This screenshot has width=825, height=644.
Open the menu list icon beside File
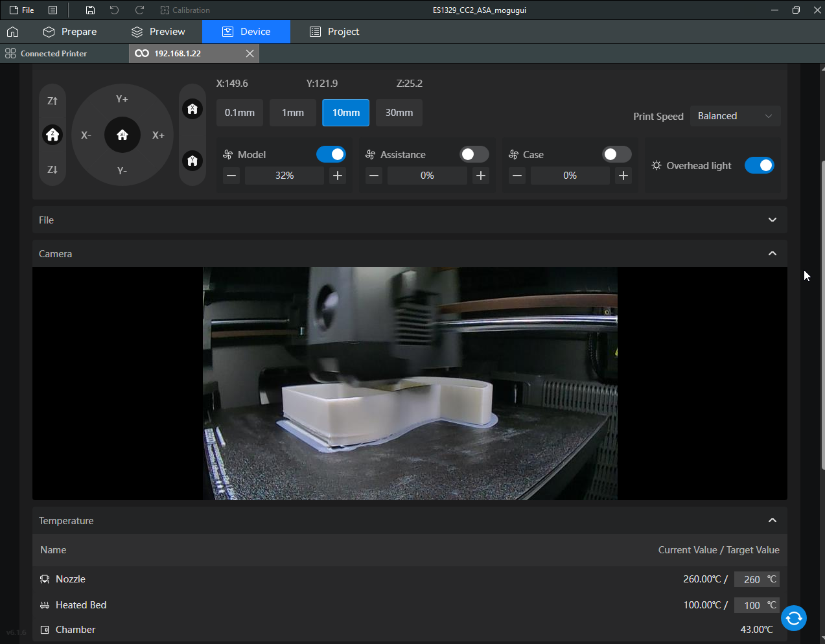tap(53, 10)
